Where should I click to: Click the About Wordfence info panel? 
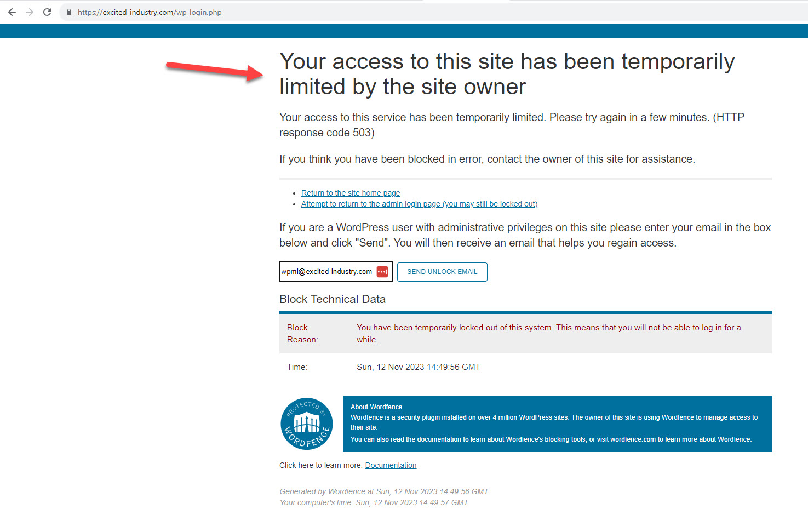pyautogui.click(x=557, y=424)
